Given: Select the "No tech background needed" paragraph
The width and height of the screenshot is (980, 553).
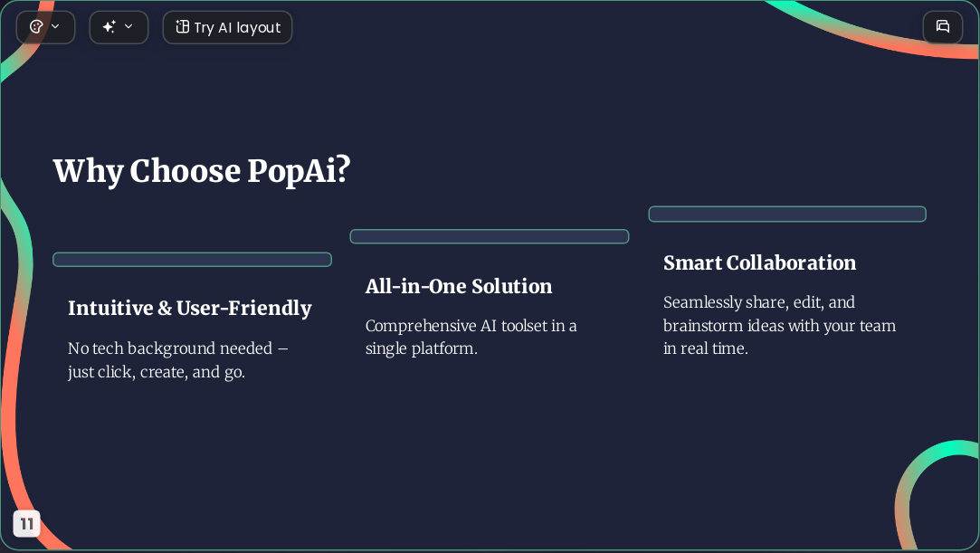Looking at the screenshot, I should tap(178, 360).
